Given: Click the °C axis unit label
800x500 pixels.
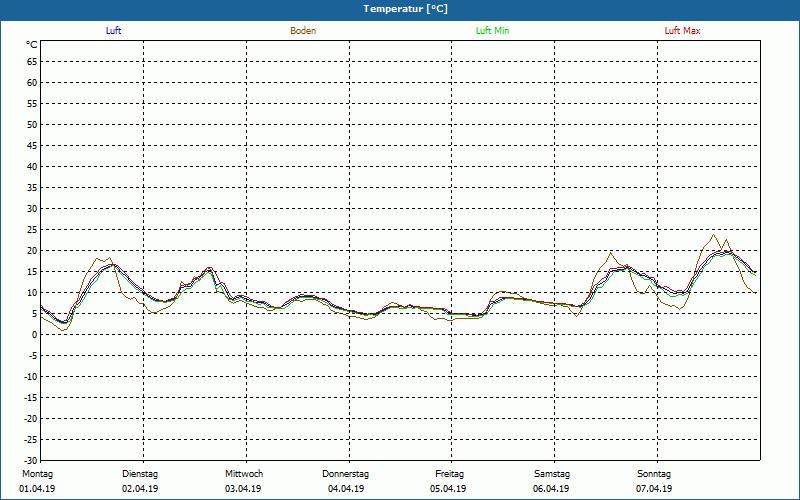Looking at the screenshot, I should (32, 45).
